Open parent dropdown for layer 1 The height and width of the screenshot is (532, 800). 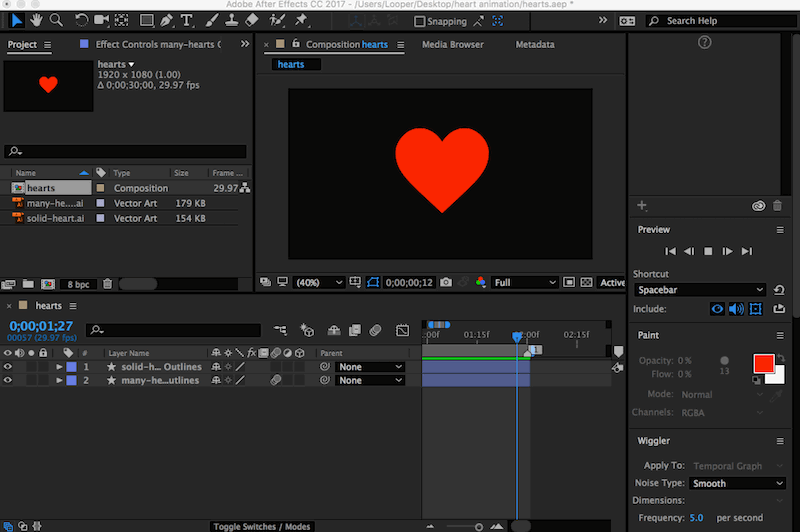370,367
